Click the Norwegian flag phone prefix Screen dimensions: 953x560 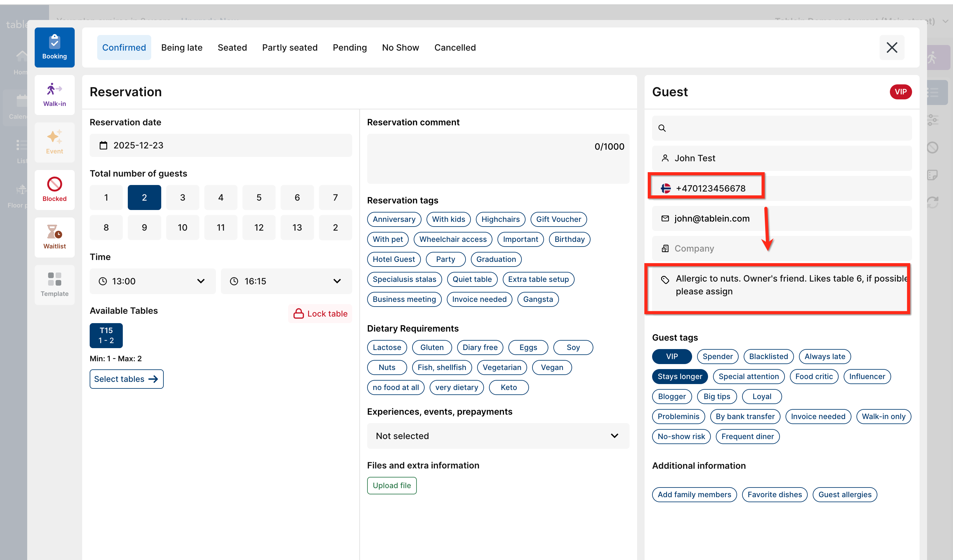tap(666, 188)
